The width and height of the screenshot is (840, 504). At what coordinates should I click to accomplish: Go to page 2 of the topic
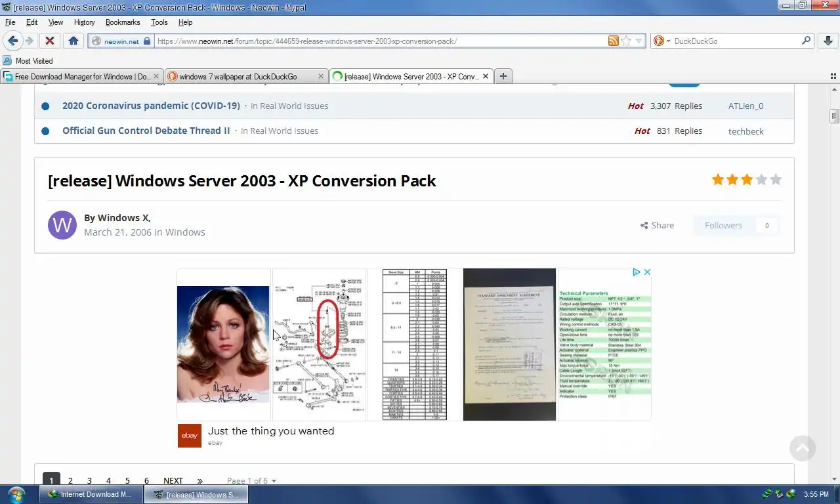70,481
